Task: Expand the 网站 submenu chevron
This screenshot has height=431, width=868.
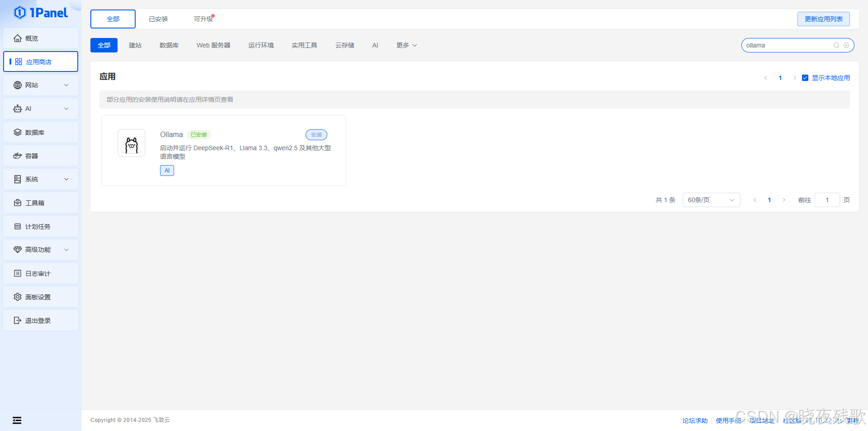Action: [x=66, y=85]
